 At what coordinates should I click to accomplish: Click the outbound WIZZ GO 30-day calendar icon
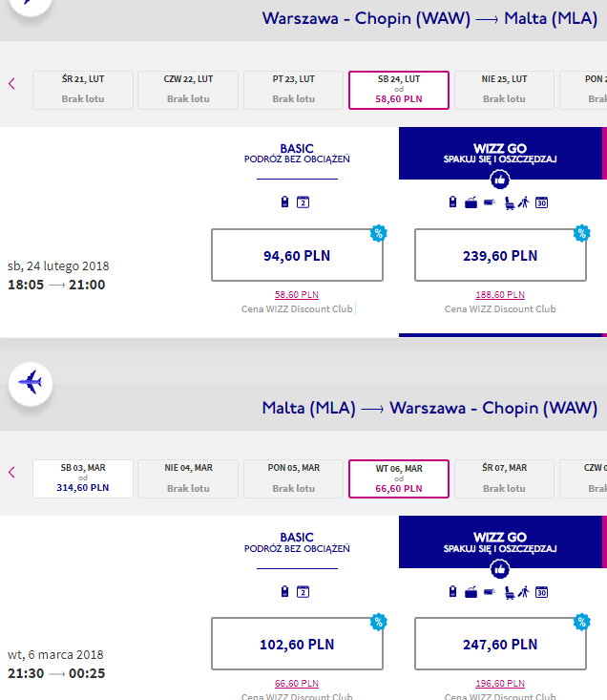click(x=541, y=202)
